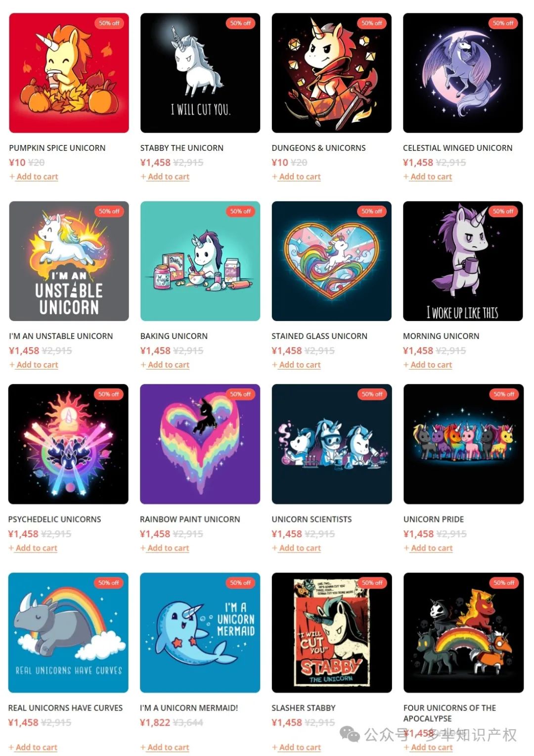534x756 pixels.
Task: View the Baking Unicorn design image
Action: click(x=200, y=261)
